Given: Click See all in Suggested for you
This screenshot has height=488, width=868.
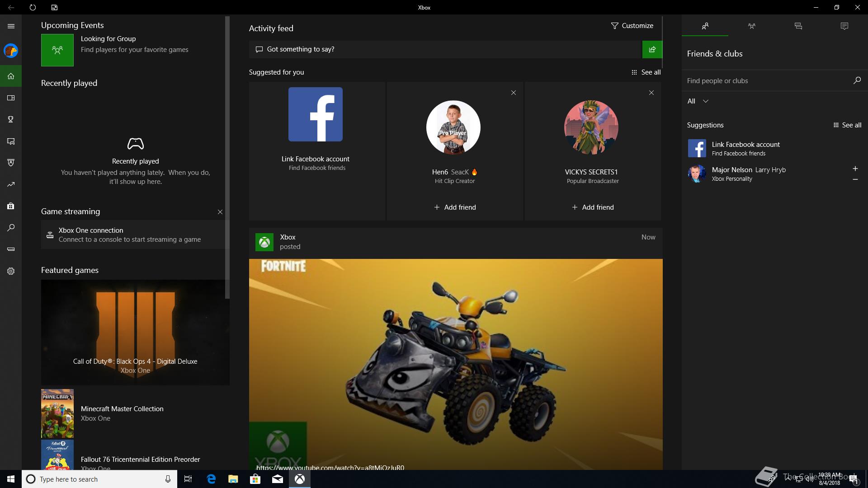Looking at the screenshot, I should (646, 72).
